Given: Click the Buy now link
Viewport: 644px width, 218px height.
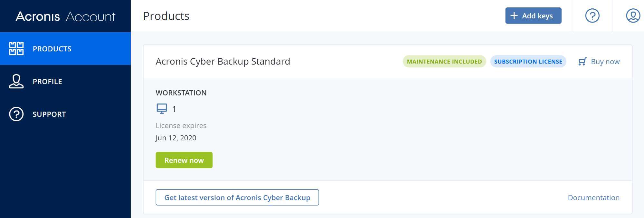Looking at the screenshot, I should pos(605,62).
